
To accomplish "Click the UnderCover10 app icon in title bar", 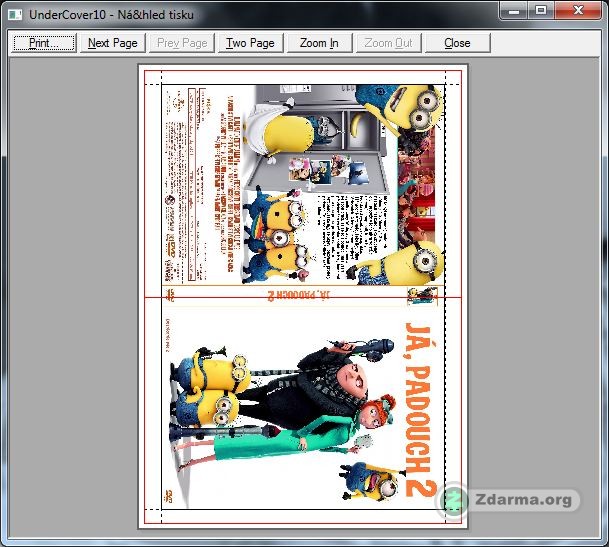I will tap(15, 15).
